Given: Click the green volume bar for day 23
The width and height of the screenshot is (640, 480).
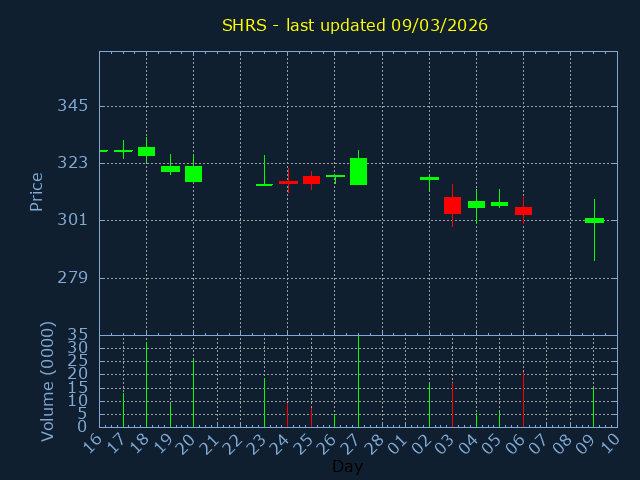Looking at the screenshot, I should (x=264, y=402).
